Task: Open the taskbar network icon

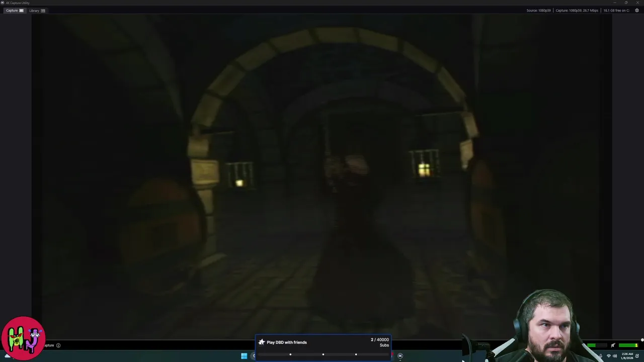Action: pos(608,356)
